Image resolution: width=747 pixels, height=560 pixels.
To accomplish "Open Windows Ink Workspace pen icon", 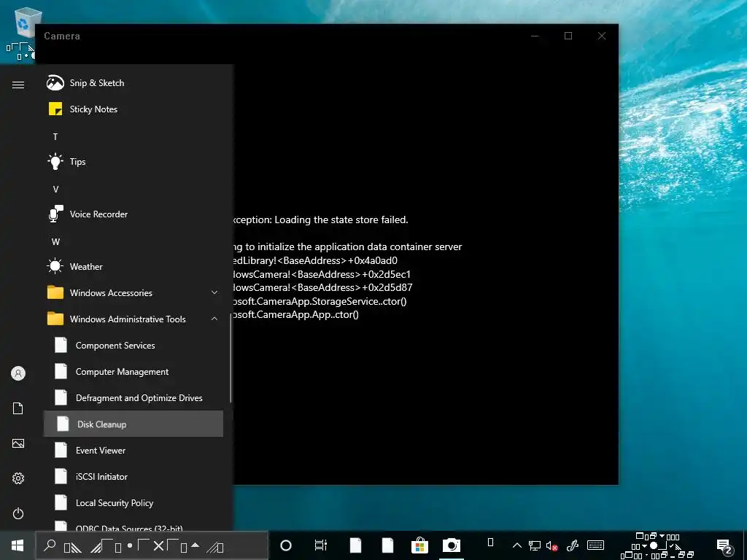I will (572, 545).
